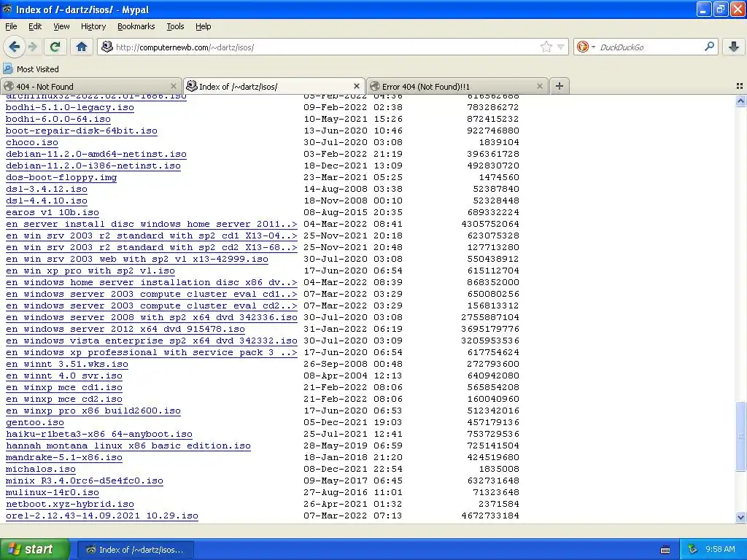
Task: Open the Bookmarks menu
Action: [136, 26]
